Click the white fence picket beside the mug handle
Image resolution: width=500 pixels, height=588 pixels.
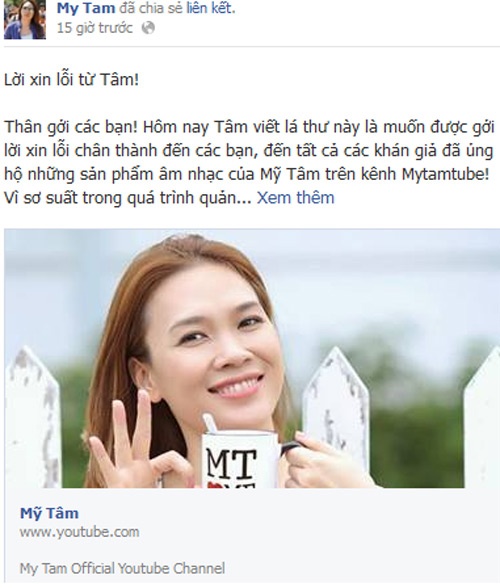[335, 414]
